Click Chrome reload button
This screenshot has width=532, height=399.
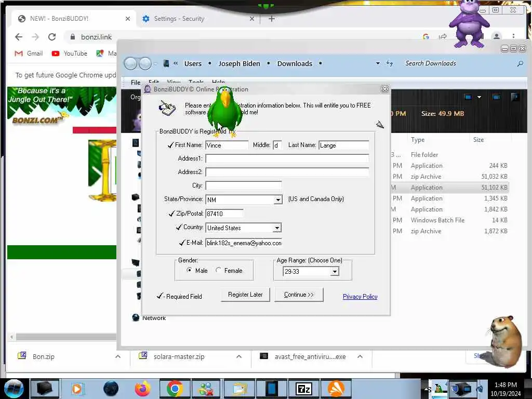[52, 37]
